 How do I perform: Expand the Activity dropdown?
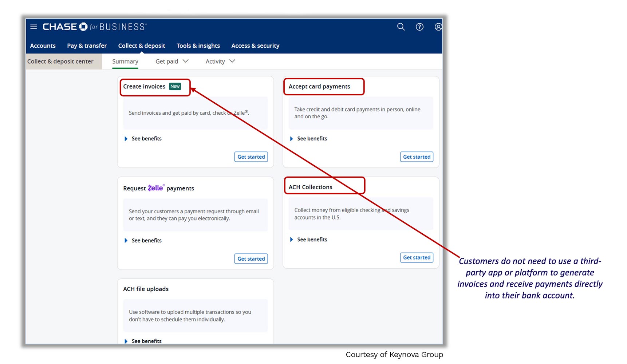point(220,62)
